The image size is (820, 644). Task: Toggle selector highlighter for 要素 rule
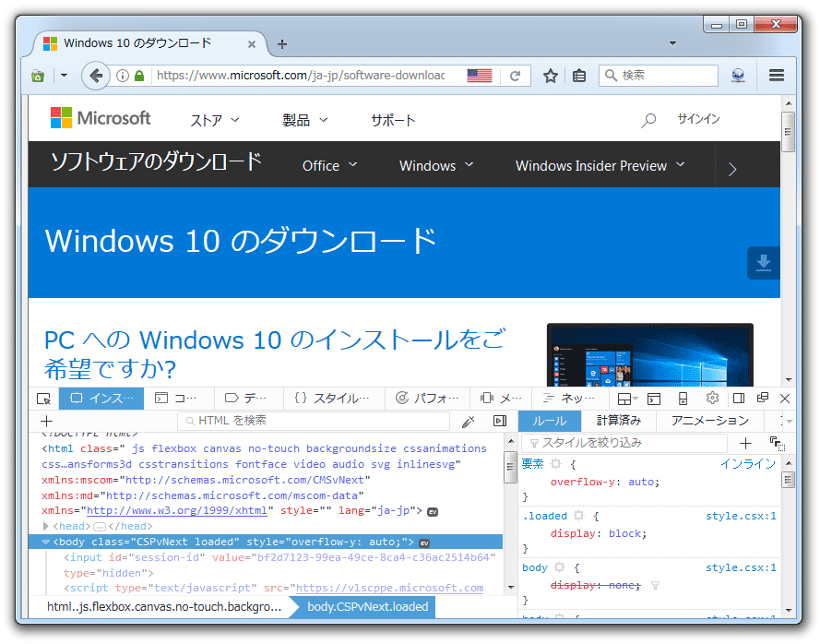556,463
